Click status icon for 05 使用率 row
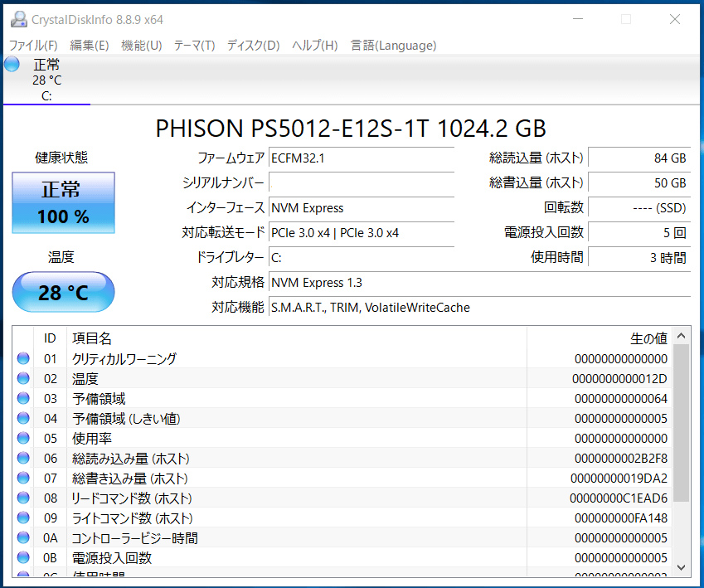The width and height of the screenshot is (704, 588). point(23,438)
